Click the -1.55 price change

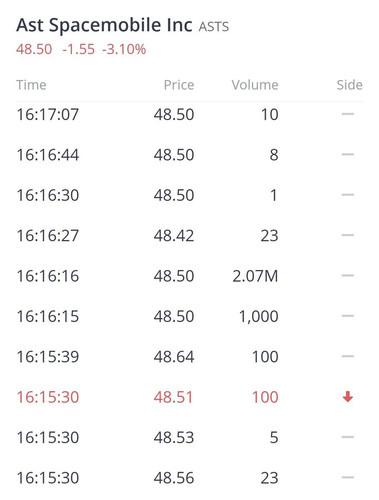pyautogui.click(x=79, y=49)
